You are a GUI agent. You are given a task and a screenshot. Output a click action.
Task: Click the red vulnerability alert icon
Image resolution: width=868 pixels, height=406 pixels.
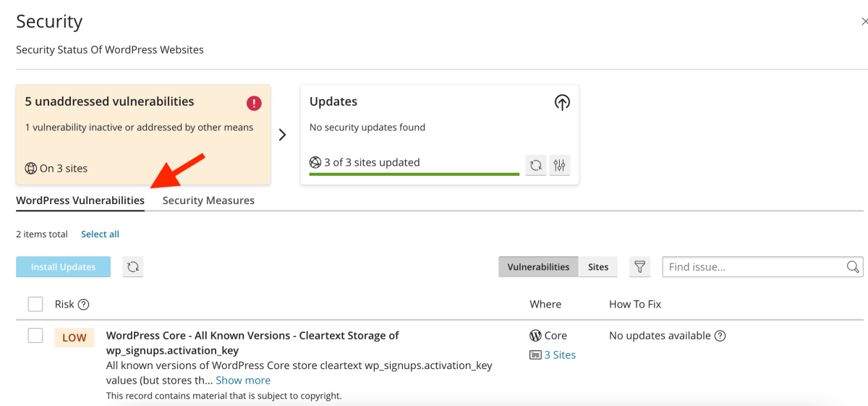[x=254, y=103]
